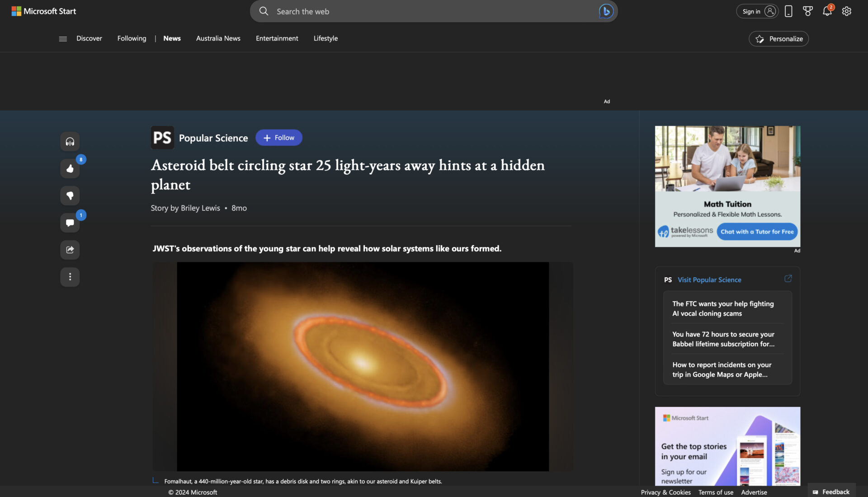Click the top banner Ad label

pos(607,101)
